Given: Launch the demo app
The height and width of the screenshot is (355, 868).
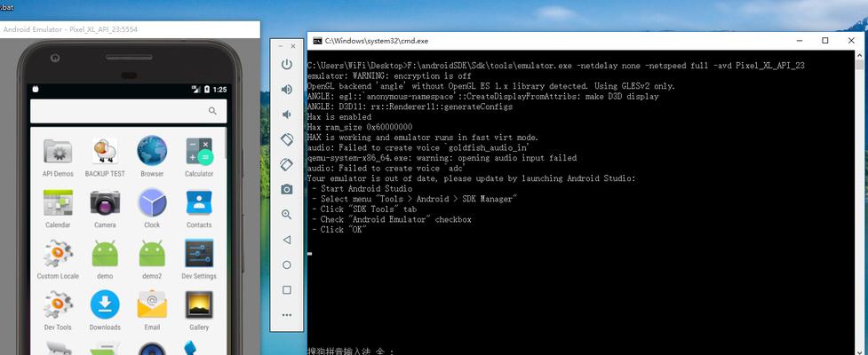Looking at the screenshot, I should [105, 259].
